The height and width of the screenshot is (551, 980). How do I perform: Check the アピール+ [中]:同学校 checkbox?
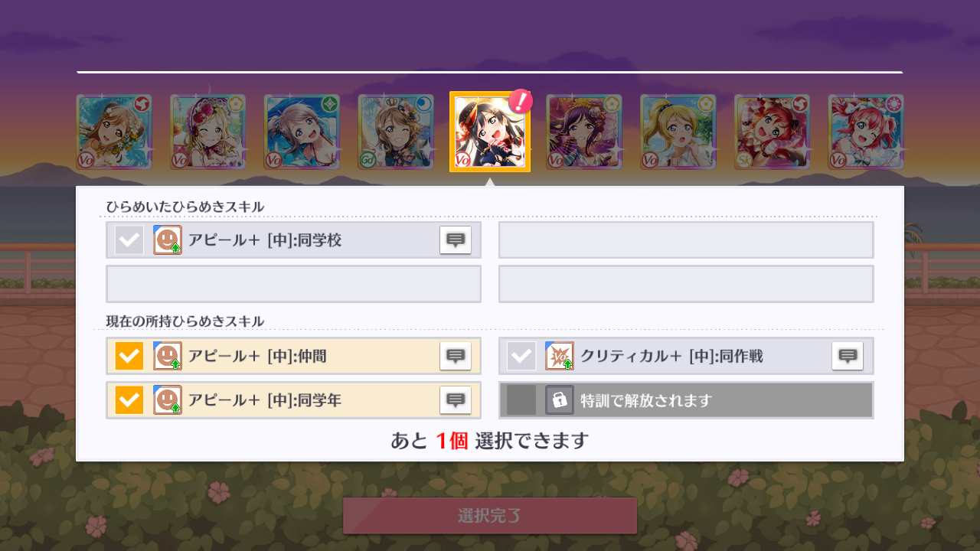[129, 240]
